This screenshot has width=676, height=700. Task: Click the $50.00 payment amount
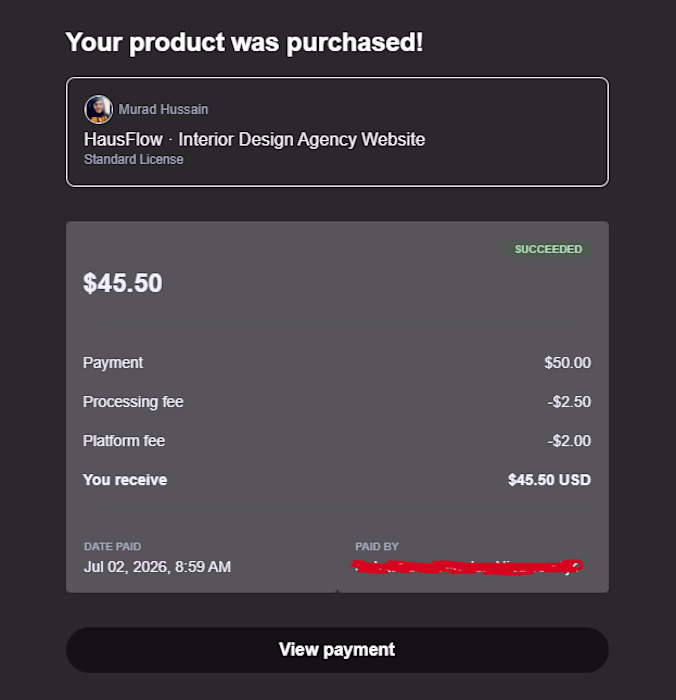point(568,362)
